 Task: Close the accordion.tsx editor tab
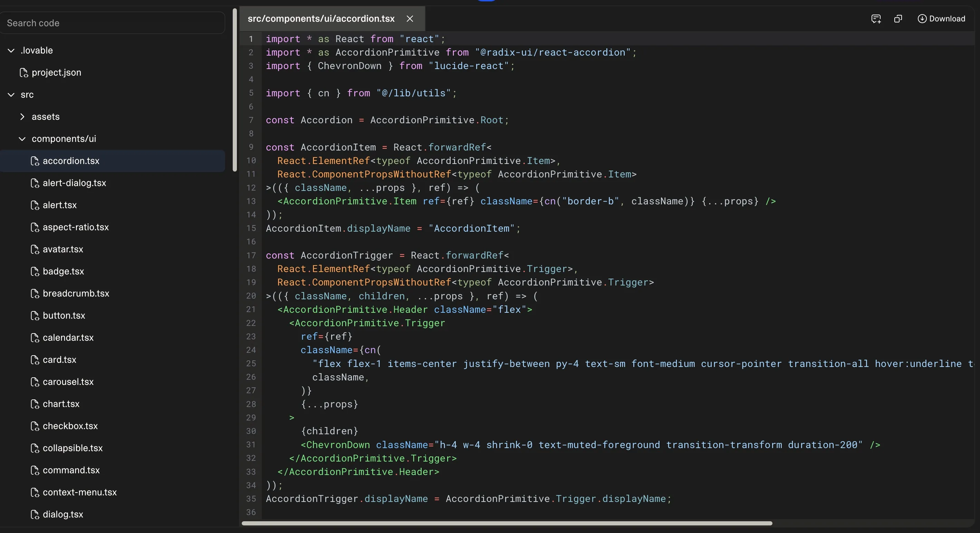click(410, 19)
